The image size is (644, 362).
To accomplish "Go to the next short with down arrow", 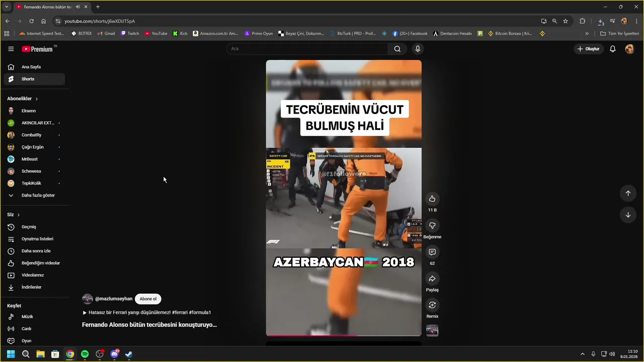I will pyautogui.click(x=628, y=215).
